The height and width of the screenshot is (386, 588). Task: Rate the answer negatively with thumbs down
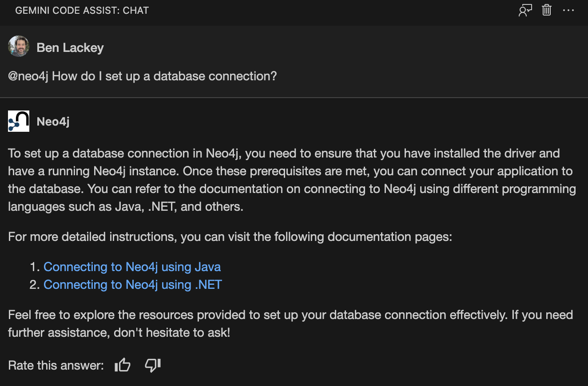coord(151,365)
